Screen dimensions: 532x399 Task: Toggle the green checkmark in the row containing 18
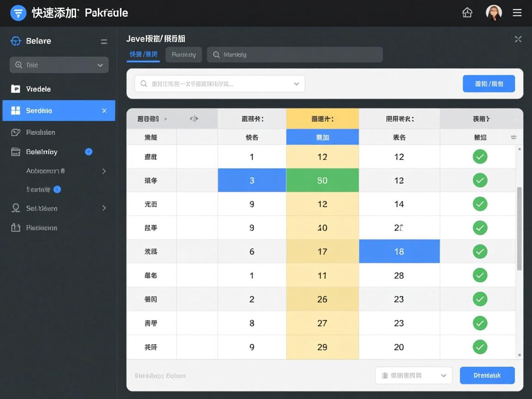pos(480,252)
